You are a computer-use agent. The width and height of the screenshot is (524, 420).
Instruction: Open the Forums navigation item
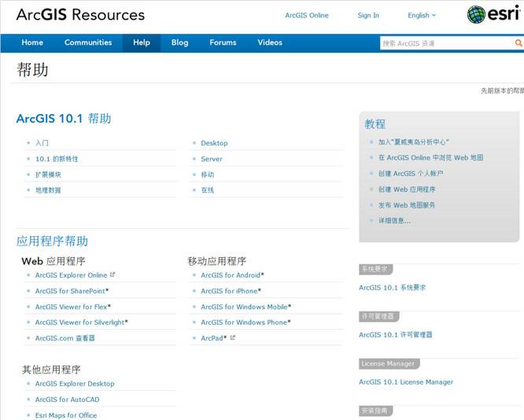[223, 42]
